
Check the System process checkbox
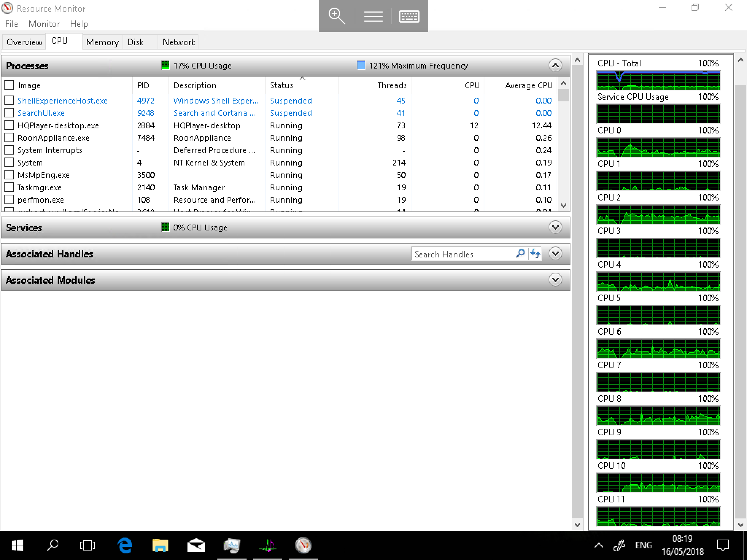9,162
